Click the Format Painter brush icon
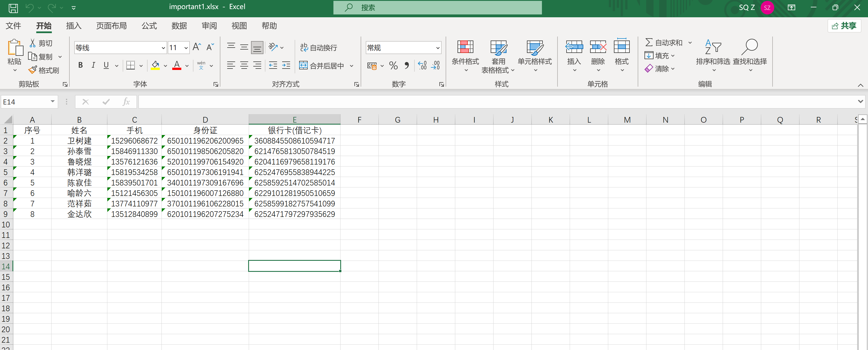 [33, 70]
